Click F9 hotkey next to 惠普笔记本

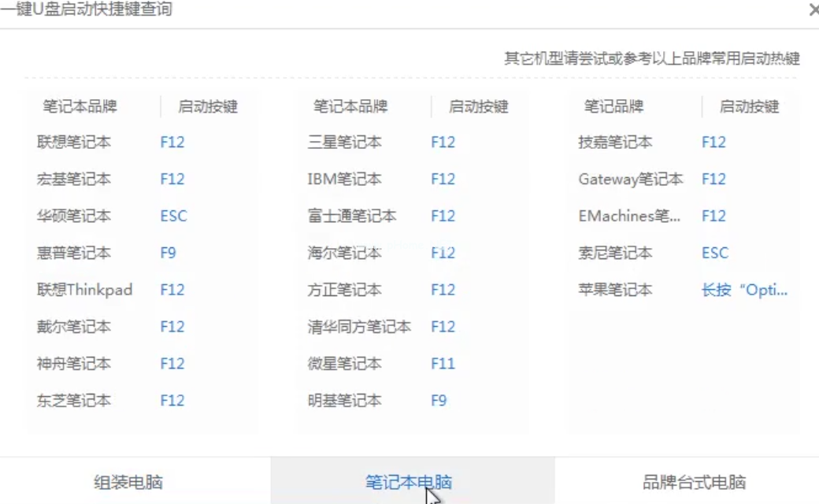pos(169,253)
